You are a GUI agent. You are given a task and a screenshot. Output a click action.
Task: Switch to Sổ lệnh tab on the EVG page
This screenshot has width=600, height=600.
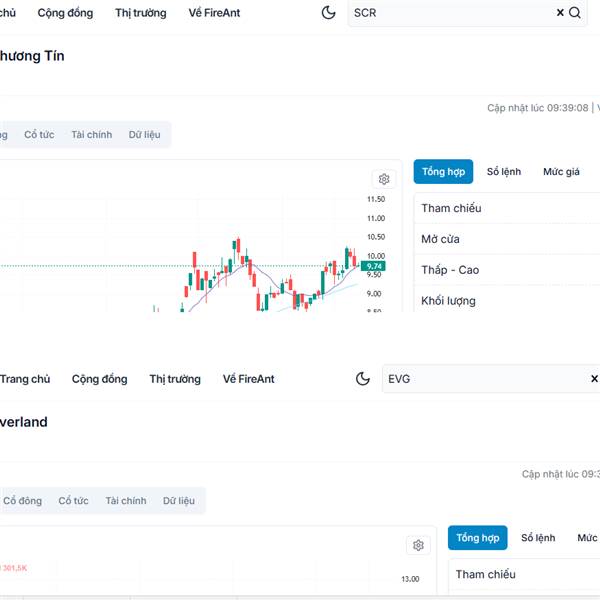538,538
